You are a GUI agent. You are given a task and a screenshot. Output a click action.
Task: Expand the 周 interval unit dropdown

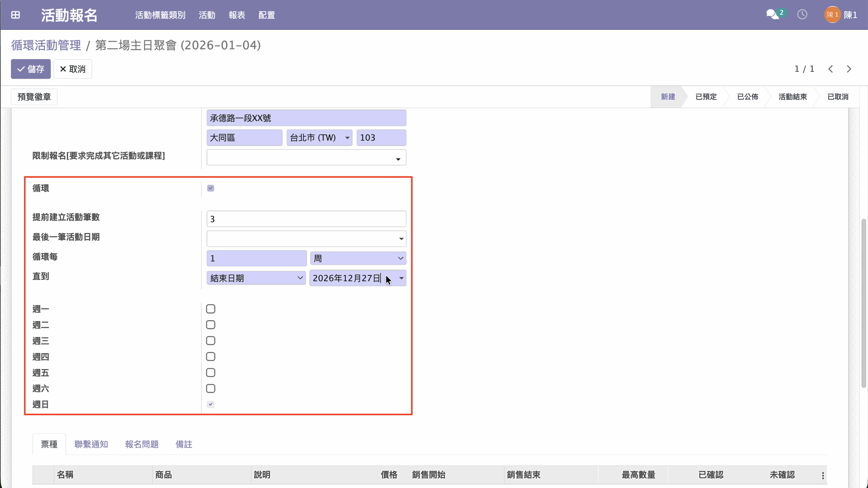(358, 258)
